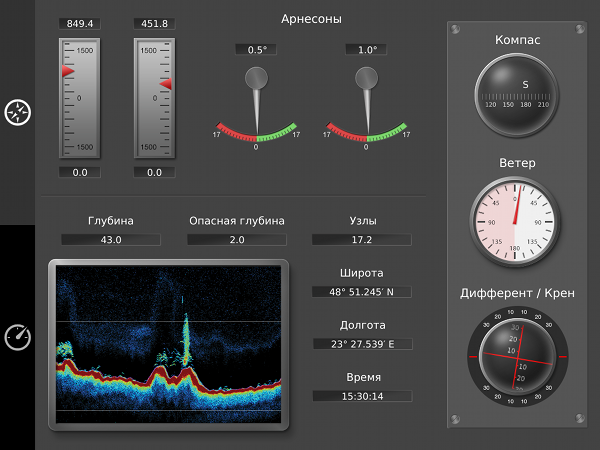Click the Ветер wind dial
The height and width of the screenshot is (450, 600).
point(516,218)
